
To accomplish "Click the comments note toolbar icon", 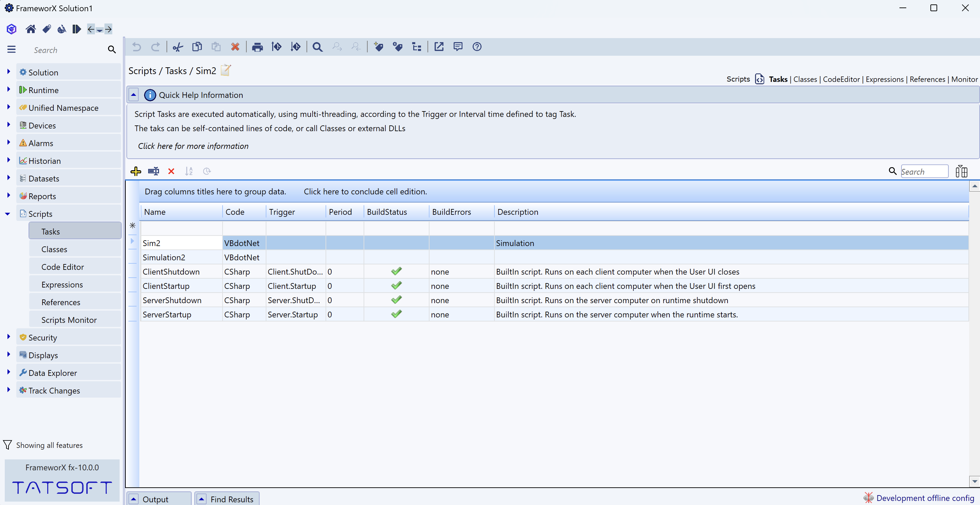I will coord(458,47).
